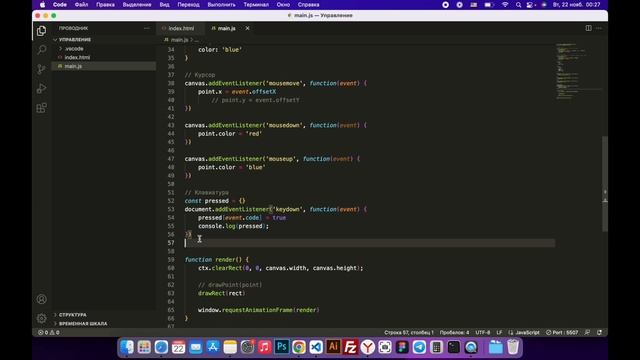Viewport: 640px width, 360px height.
Task: Open the Search view in activity bar
Action: (41, 50)
